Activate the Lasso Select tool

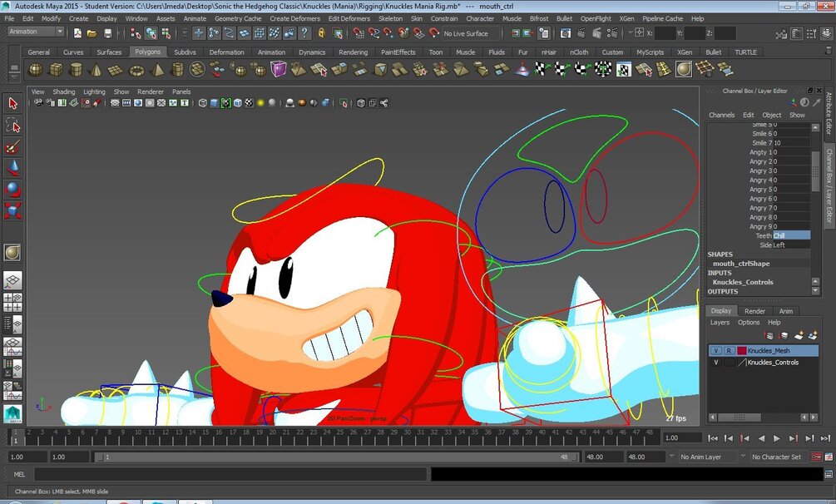tap(12, 126)
